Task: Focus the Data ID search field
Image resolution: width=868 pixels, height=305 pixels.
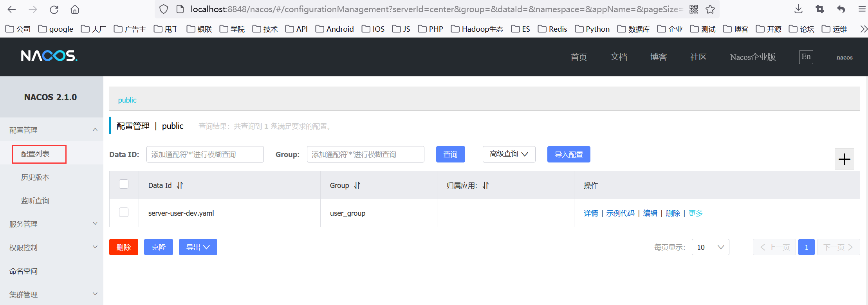Action: pos(205,154)
